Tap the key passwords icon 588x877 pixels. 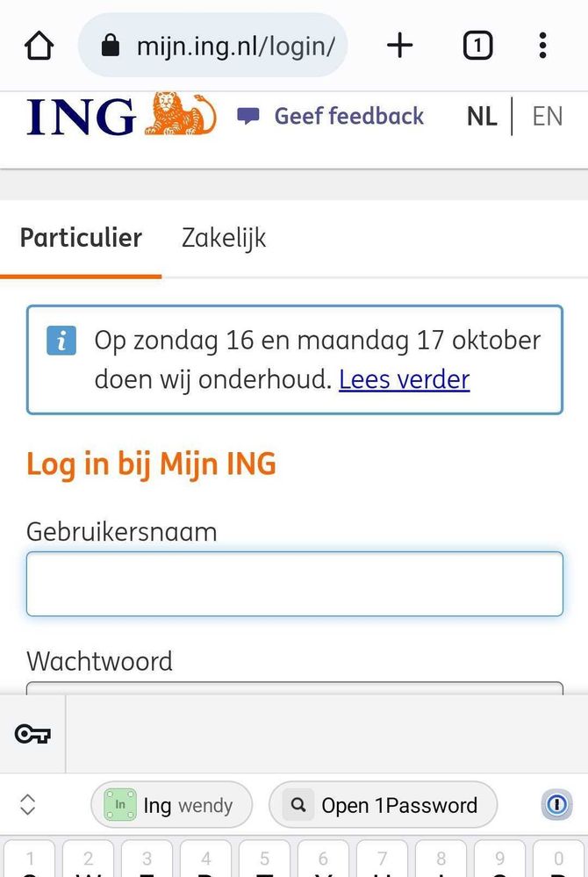coord(32,735)
